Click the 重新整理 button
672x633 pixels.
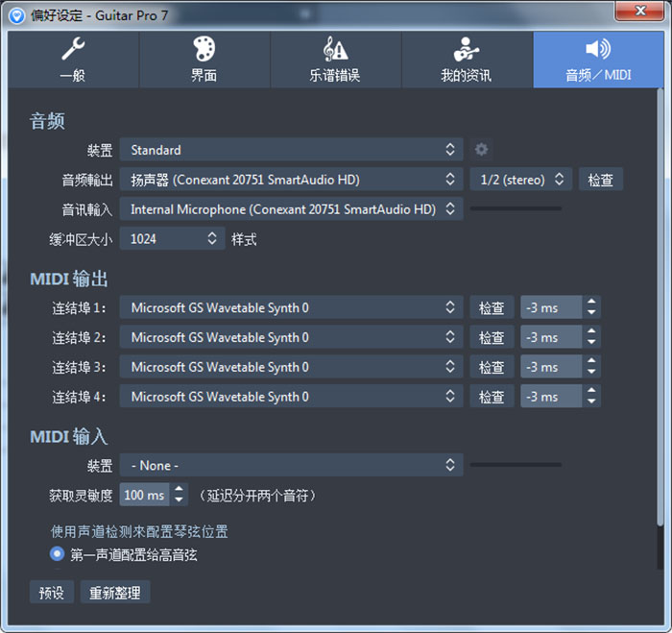[x=115, y=592]
